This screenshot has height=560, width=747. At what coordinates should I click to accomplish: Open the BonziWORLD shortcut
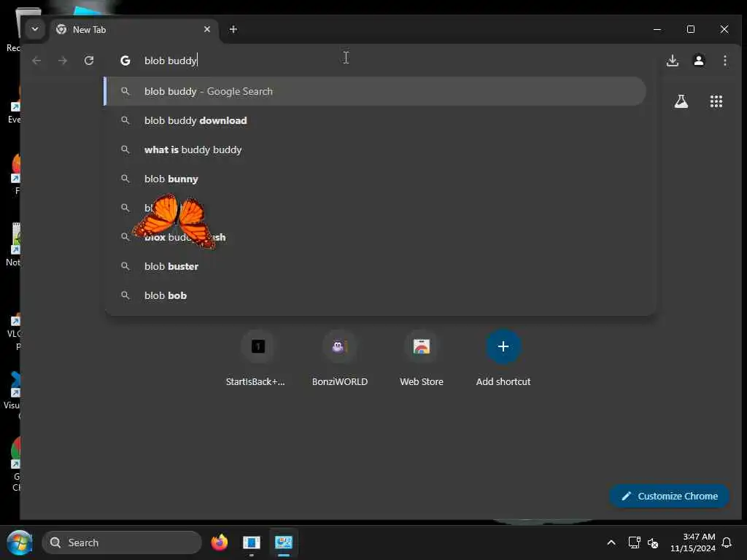pos(340,359)
